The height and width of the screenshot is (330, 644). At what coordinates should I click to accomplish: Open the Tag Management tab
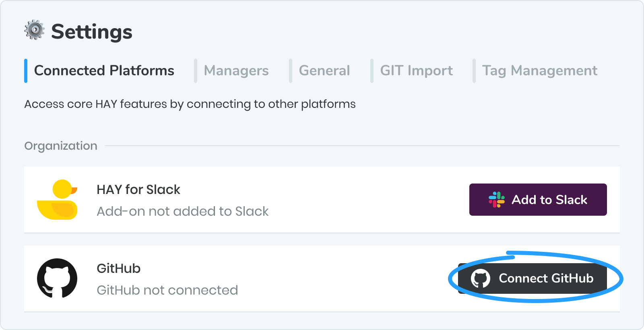click(x=540, y=71)
